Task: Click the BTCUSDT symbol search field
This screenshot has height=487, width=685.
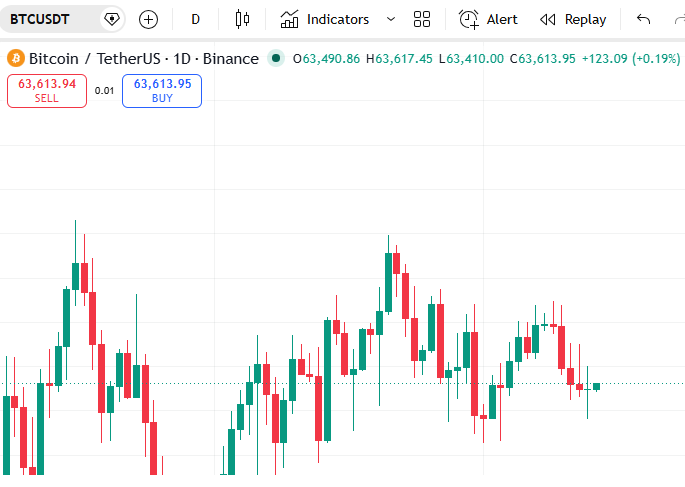Action: (50, 19)
